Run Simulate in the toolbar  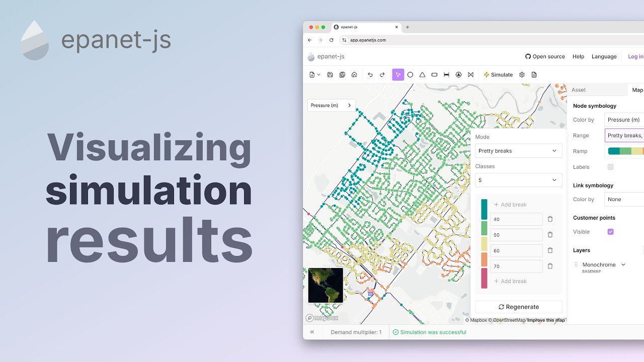(498, 74)
